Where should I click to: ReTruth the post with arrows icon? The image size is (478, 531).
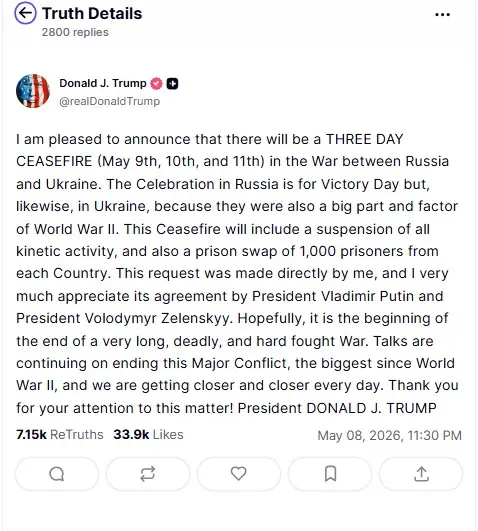pyautogui.click(x=148, y=474)
